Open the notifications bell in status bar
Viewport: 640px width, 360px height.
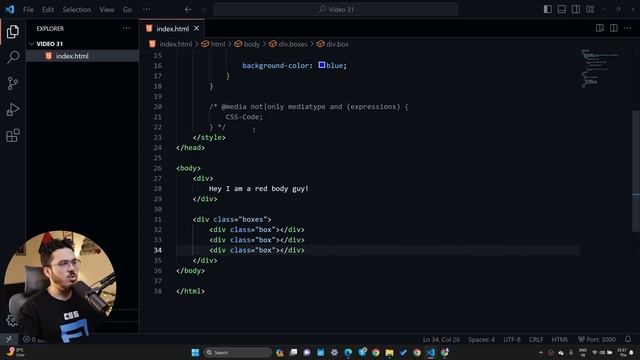[628, 339]
